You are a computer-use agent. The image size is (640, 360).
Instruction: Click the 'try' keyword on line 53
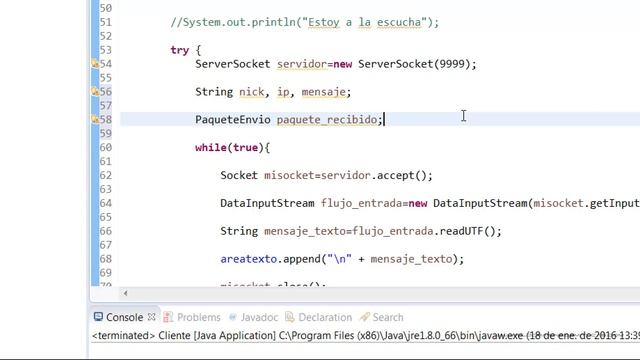tap(180, 50)
